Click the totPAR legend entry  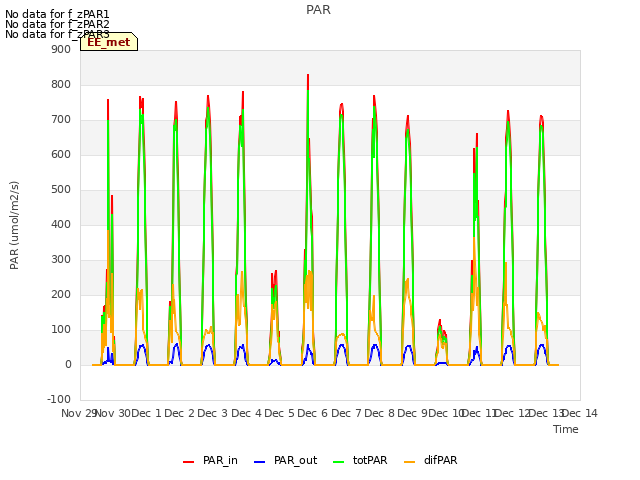tap(360, 460)
